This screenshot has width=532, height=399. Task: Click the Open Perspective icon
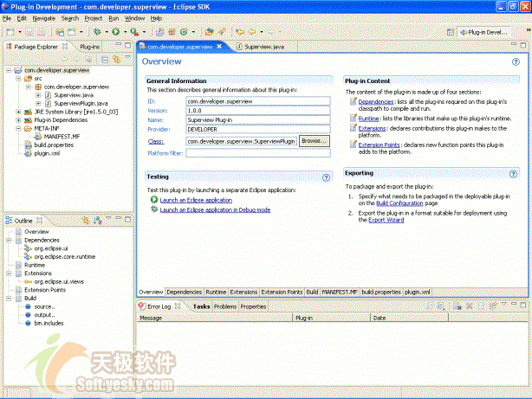coord(451,32)
